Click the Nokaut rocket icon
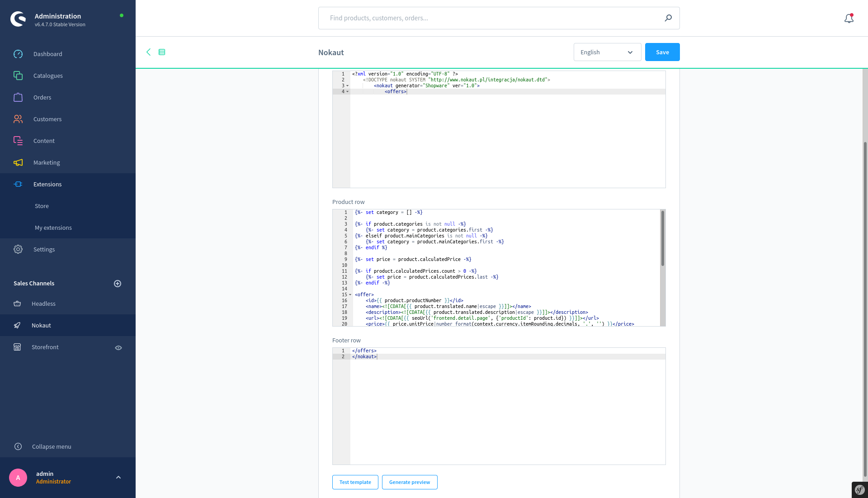The image size is (868, 498). click(x=17, y=325)
